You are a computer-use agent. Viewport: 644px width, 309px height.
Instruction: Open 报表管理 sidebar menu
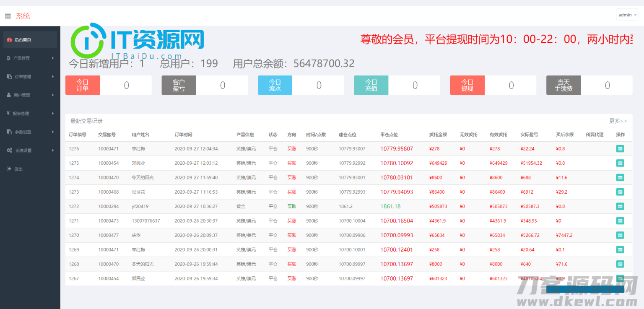[30, 114]
